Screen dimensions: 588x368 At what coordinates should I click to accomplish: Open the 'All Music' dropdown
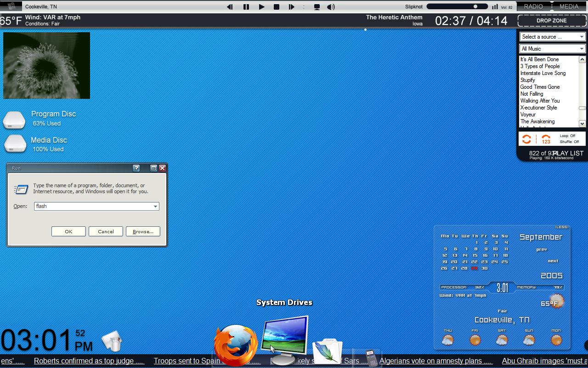553,49
